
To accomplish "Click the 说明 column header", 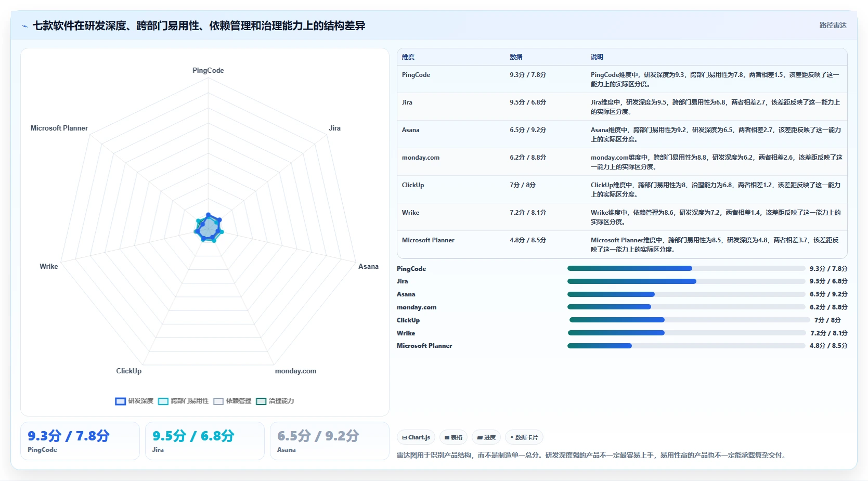I will coord(597,57).
